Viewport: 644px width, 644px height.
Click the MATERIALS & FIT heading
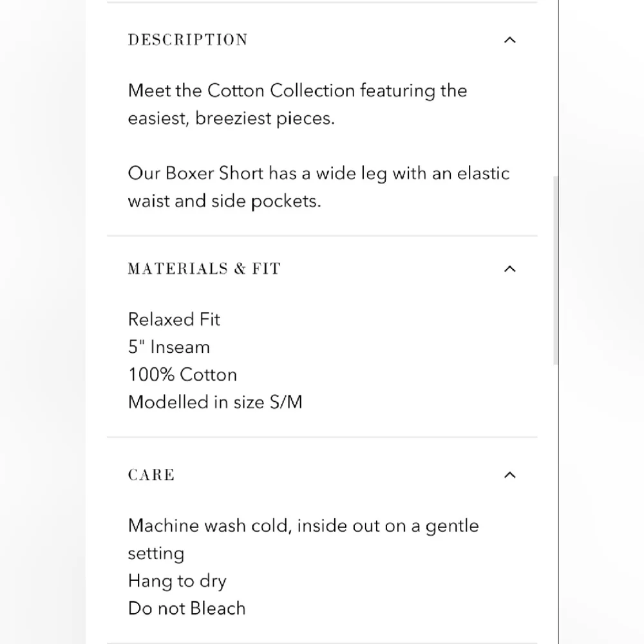point(204,269)
